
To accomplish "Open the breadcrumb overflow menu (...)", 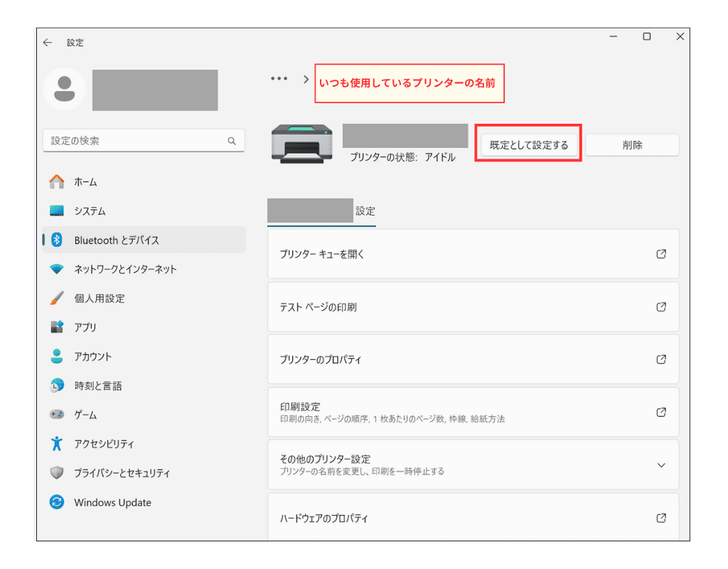I will tap(279, 78).
